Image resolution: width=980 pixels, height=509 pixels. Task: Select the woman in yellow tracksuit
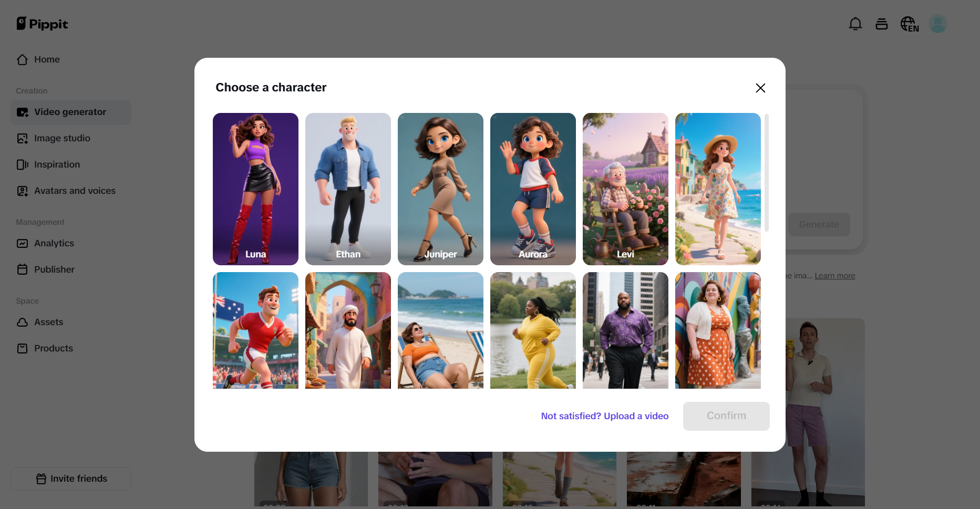pyautogui.click(x=533, y=330)
